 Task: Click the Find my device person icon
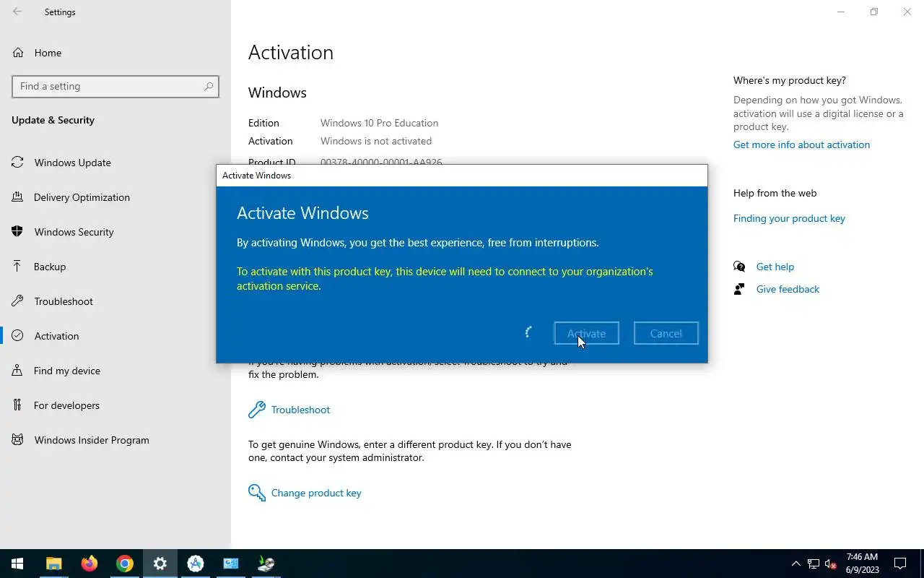pyautogui.click(x=17, y=371)
